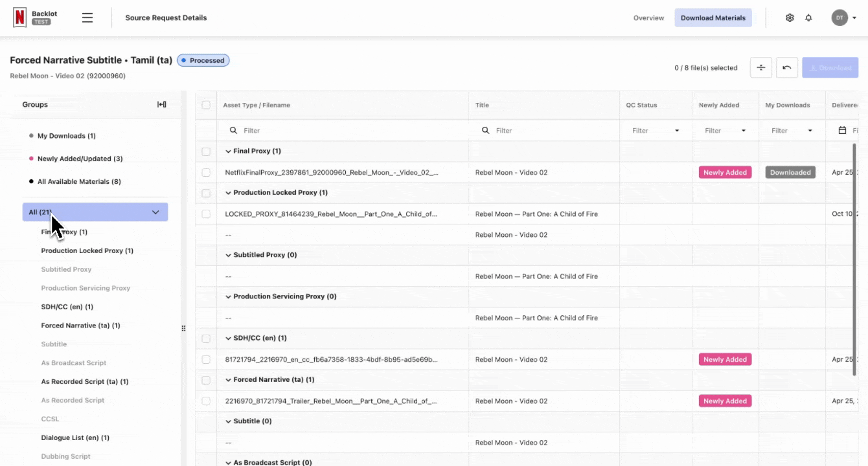Check the 81721794_2216970_en_cc file checkbox
The image size is (868, 466).
[x=206, y=360]
